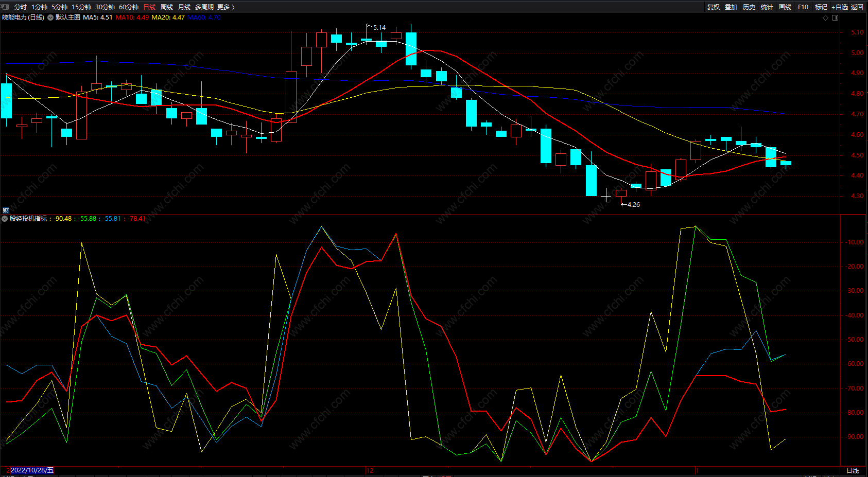Click the 4.26 low price annotation
868x477 pixels.
634,205
